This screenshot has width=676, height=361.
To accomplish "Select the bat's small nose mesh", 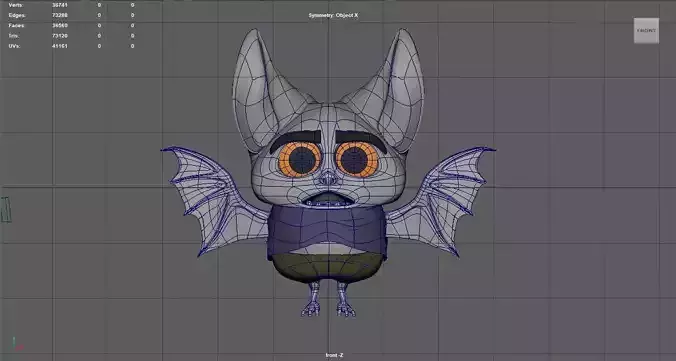I will coord(328,178).
